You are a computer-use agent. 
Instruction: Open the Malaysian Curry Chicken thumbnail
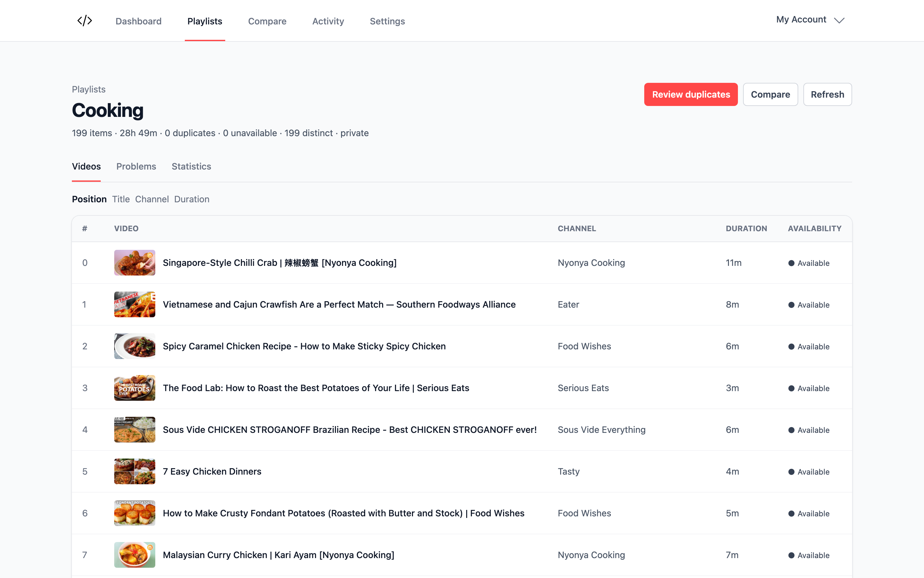(135, 555)
